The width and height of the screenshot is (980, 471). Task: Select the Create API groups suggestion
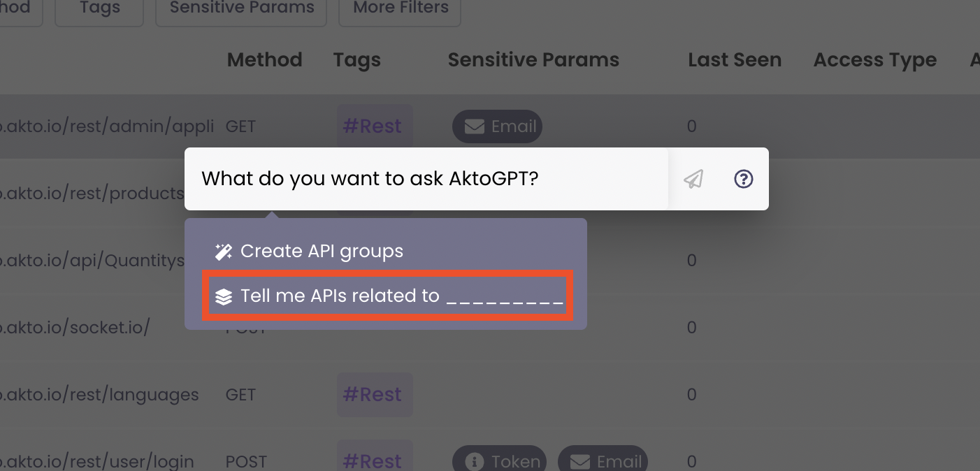tap(322, 252)
